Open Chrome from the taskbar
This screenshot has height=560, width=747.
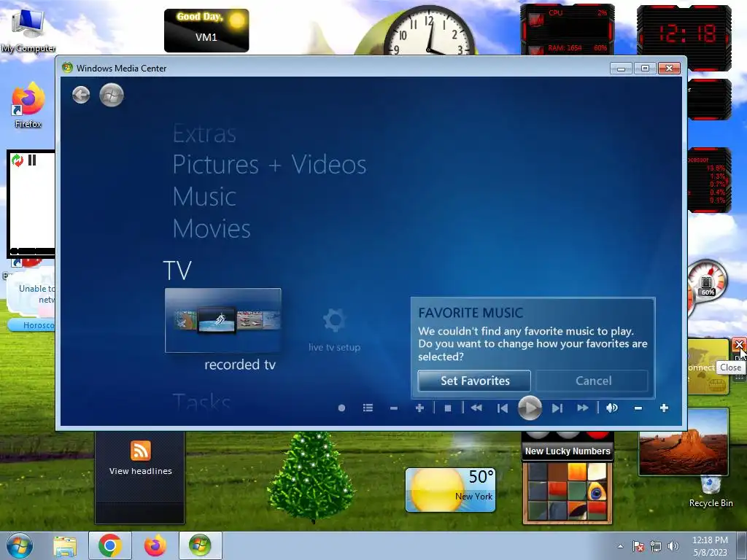coord(110,545)
